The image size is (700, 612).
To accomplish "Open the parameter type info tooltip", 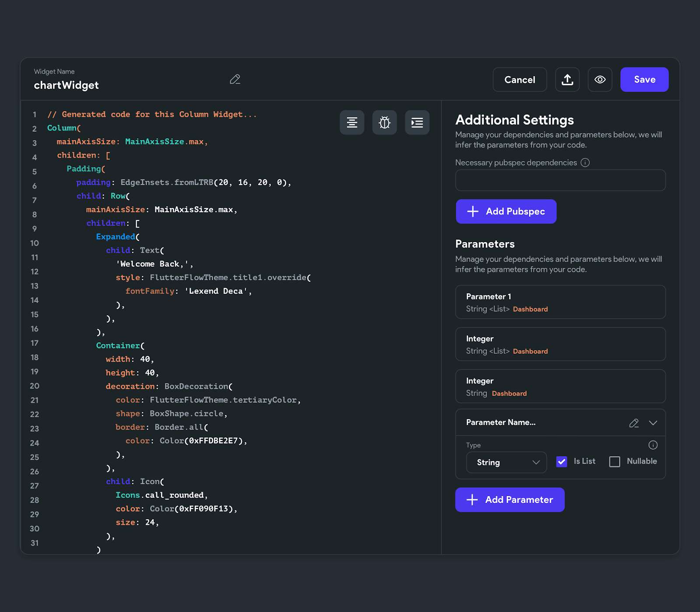I will click(x=653, y=445).
